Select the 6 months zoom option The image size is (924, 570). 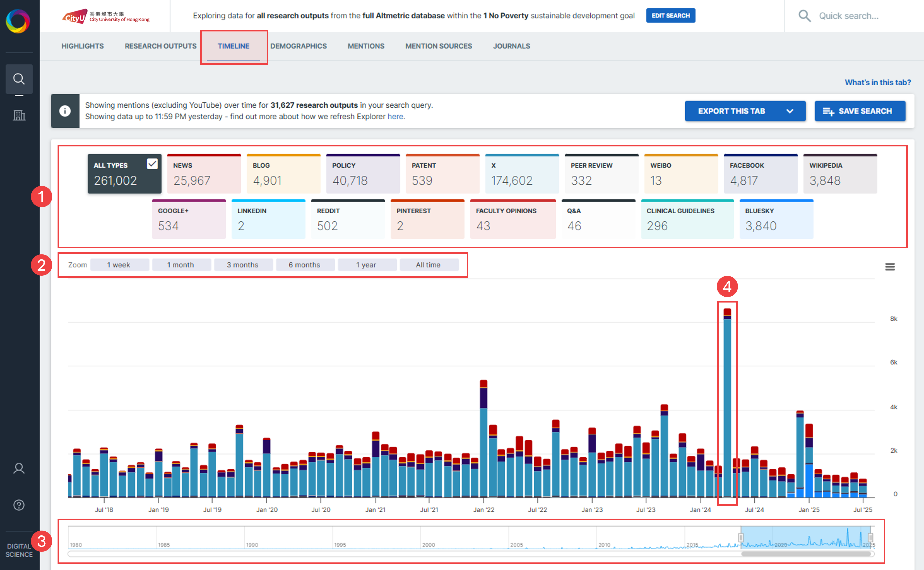tap(304, 265)
